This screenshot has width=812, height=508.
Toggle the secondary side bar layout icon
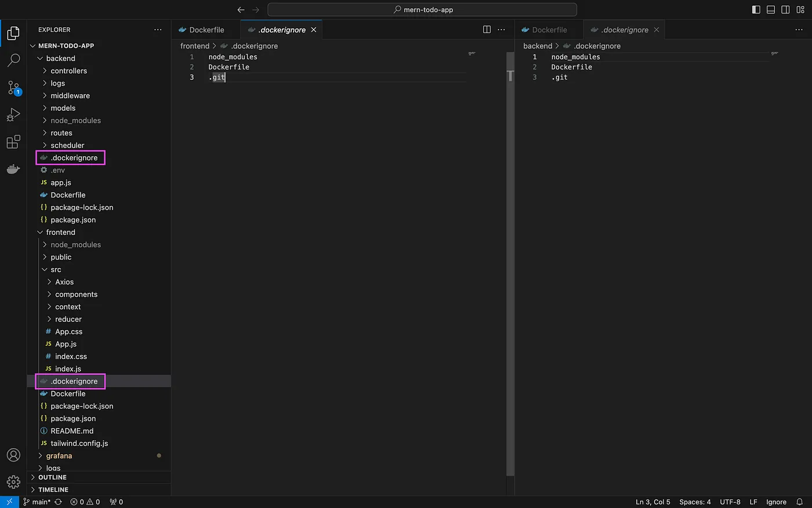785,10
